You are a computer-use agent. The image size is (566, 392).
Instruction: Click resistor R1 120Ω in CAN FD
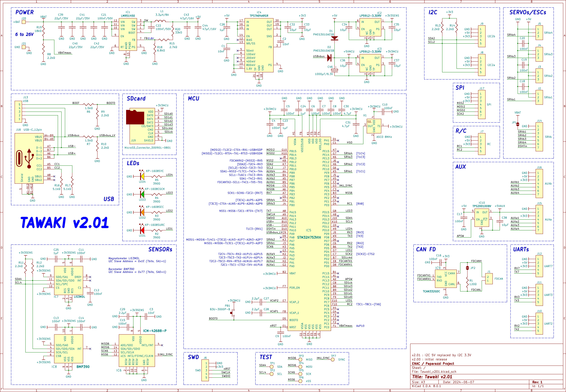tap(467, 282)
